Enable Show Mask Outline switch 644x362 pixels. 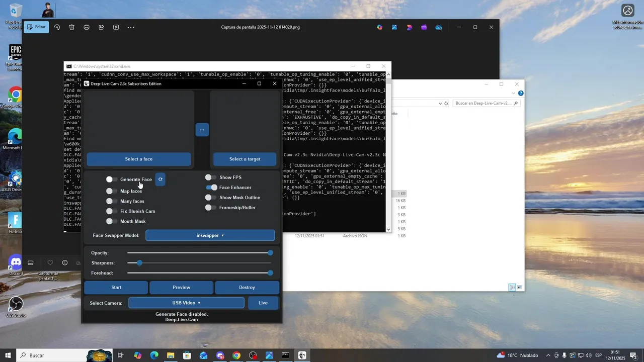pyautogui.click(x=211, y=198)
